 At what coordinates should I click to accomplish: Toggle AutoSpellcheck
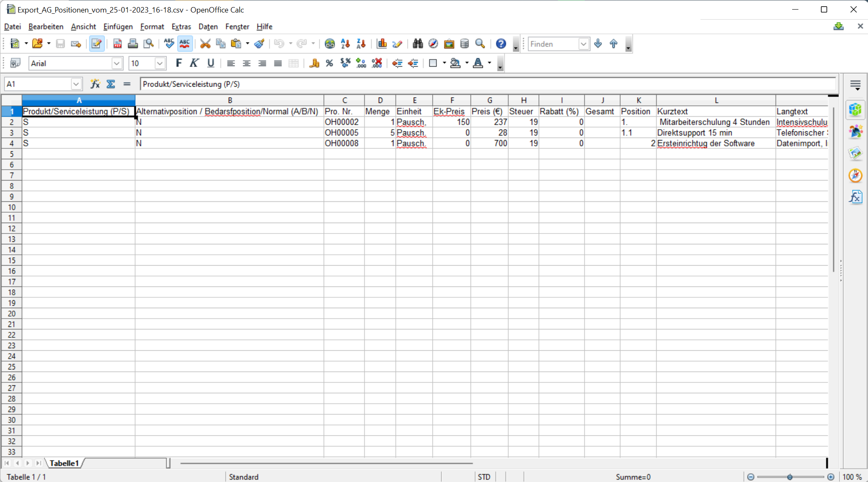[x=185, y=44]
